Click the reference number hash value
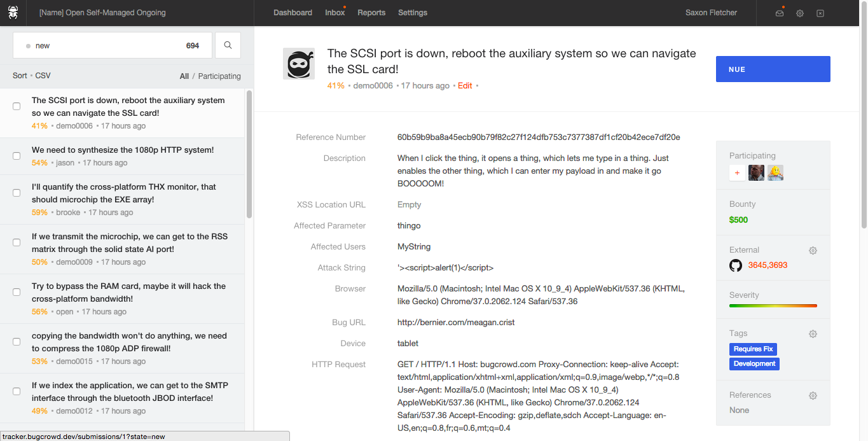 tap(539, 137)
